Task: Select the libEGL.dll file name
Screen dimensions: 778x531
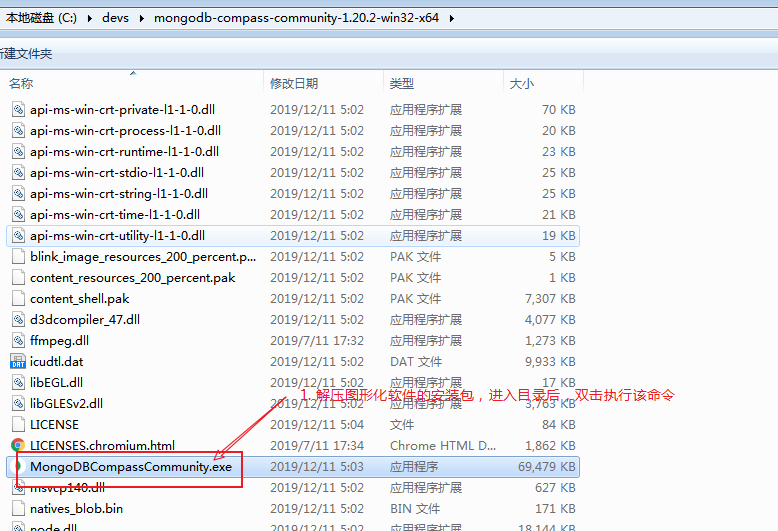Action: click(57, 383)
